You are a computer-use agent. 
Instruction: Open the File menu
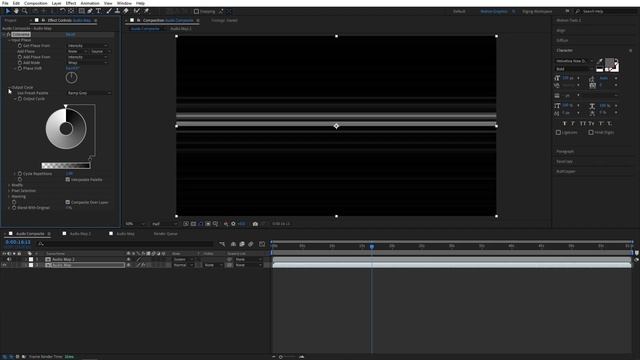[x=5, y=3]
